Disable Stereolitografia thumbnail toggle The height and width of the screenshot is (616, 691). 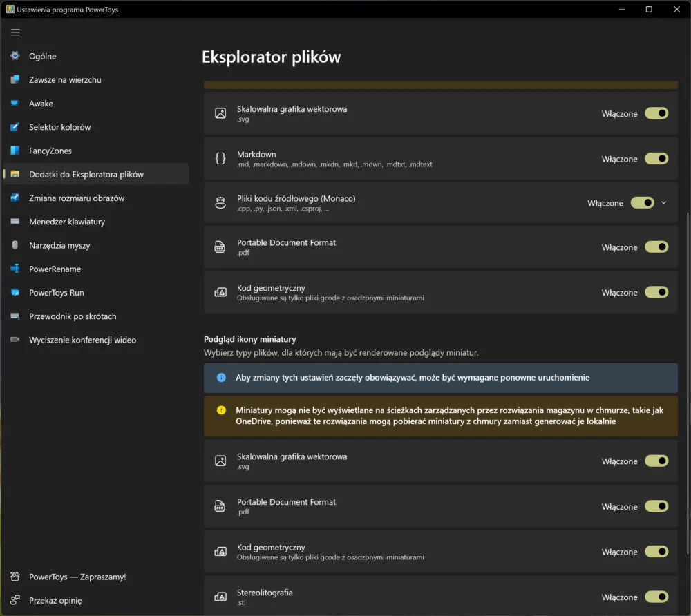coord(656,597)
